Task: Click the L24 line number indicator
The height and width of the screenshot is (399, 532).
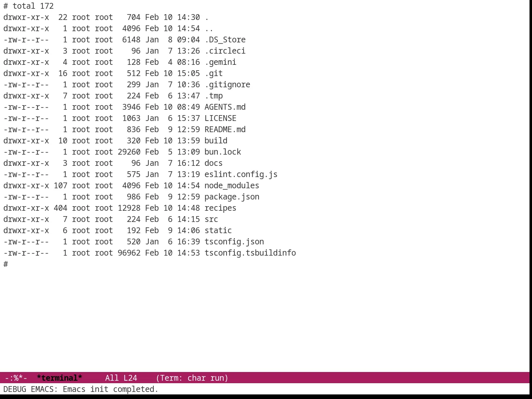Action: 130,378
